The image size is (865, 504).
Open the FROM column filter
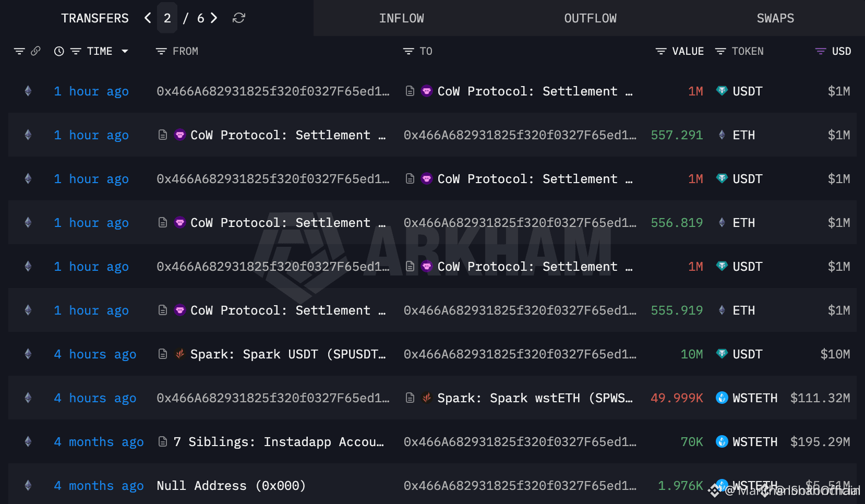click(161, 51)
